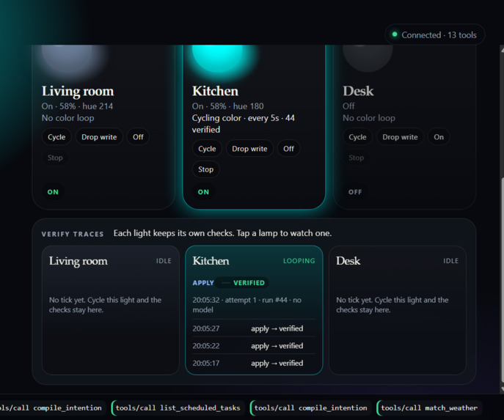
Task: Click Drop write on Desk card
Action: pyautogui.click(x=400, y=137)
